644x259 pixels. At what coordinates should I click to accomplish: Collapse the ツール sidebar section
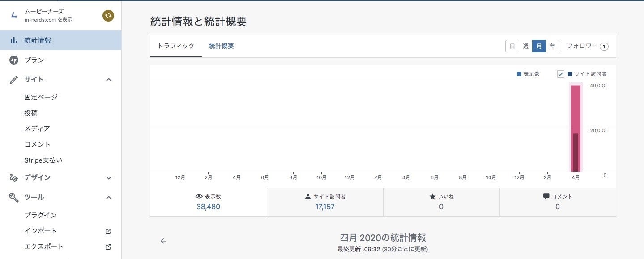click(x=108, y=198)
